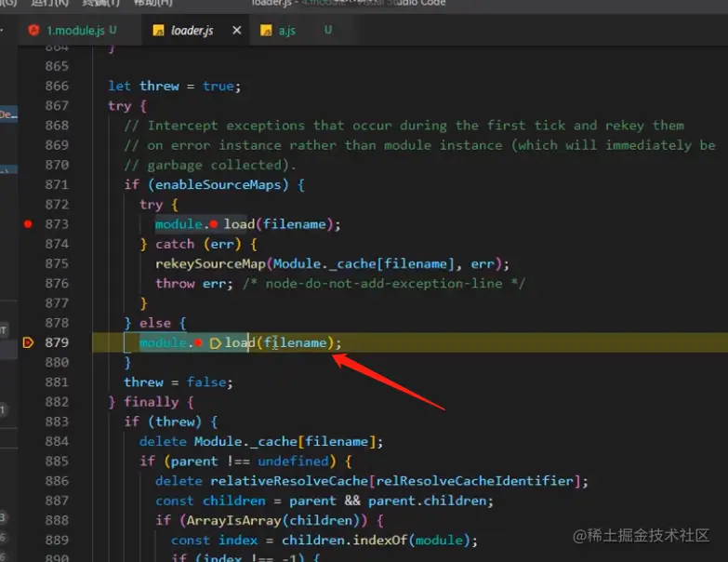728x562 pixels.
Task: Click 'filename' argument on line 873
Action: (x=295, y=224)
